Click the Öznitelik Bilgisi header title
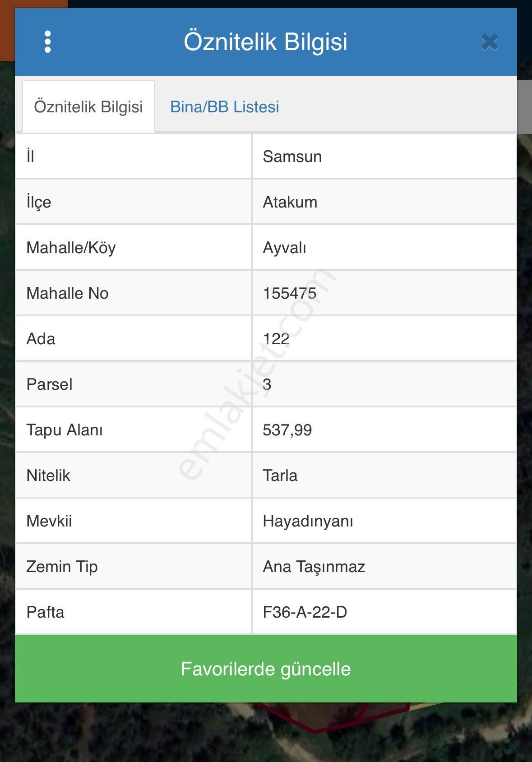This screenshot has height=762, width=532. 265,42
